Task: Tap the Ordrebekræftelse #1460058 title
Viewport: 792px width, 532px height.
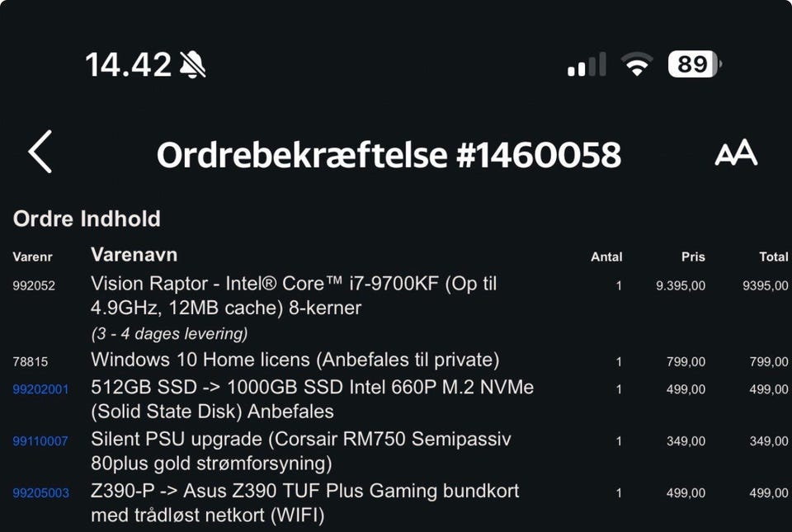Action: pos(389,154)
